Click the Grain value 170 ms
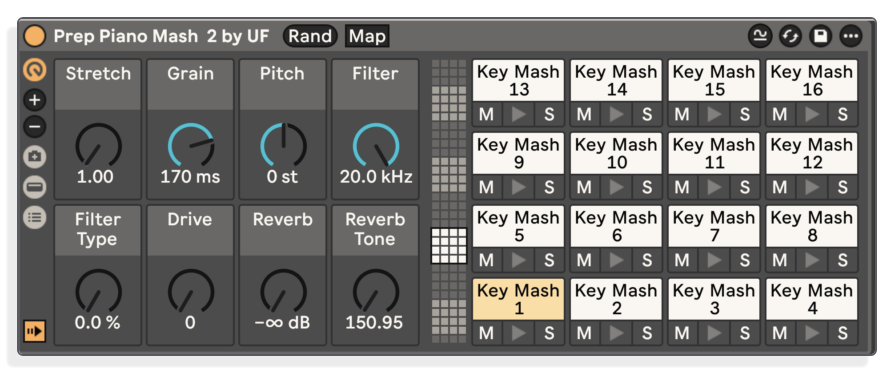894x373 pixels. 190,177
